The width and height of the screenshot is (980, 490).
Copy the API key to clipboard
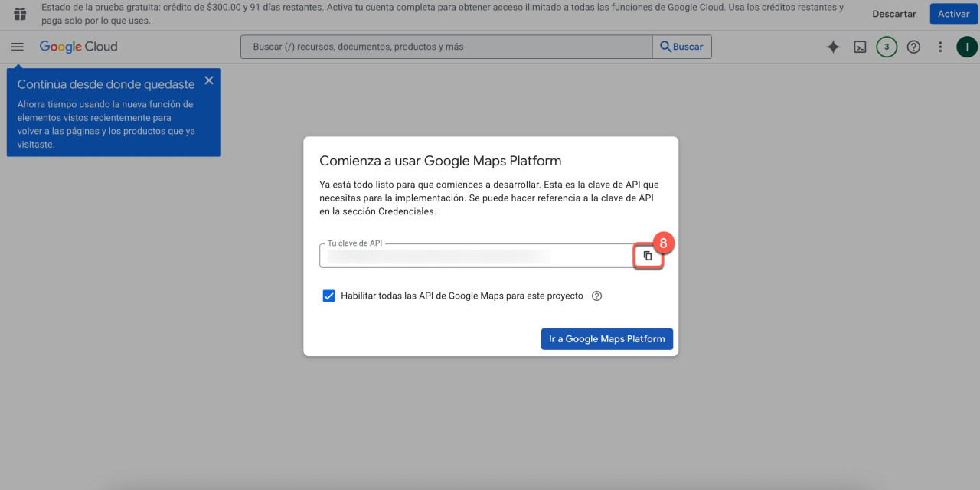point(648,256)
